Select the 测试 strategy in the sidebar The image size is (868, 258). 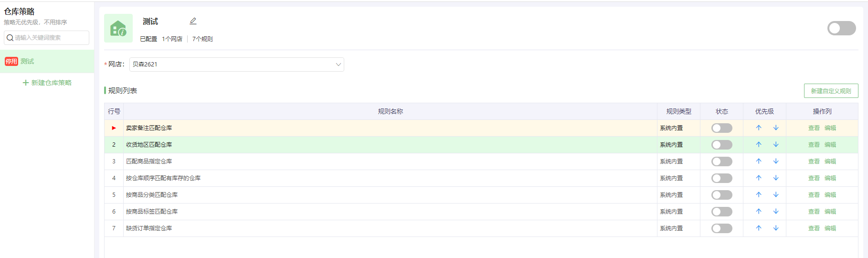47,61
